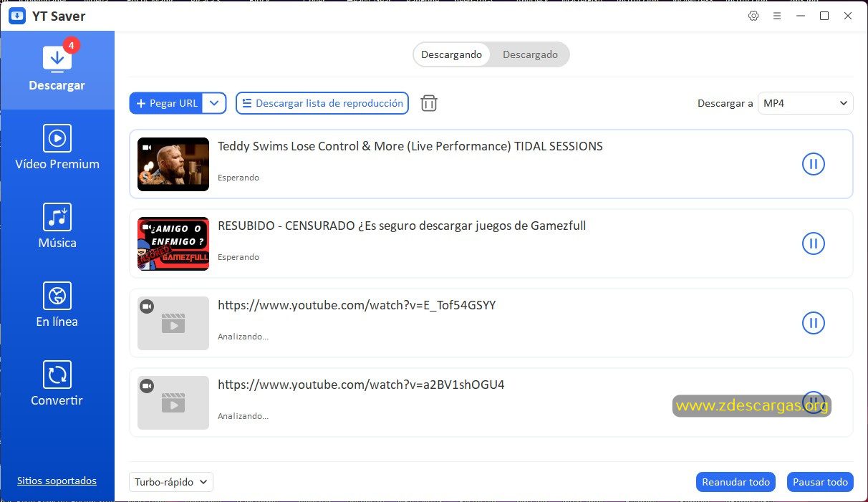Pause the Teddy Swims download
The height and width of the screenshot is (502, 868).
pos(813,164)
